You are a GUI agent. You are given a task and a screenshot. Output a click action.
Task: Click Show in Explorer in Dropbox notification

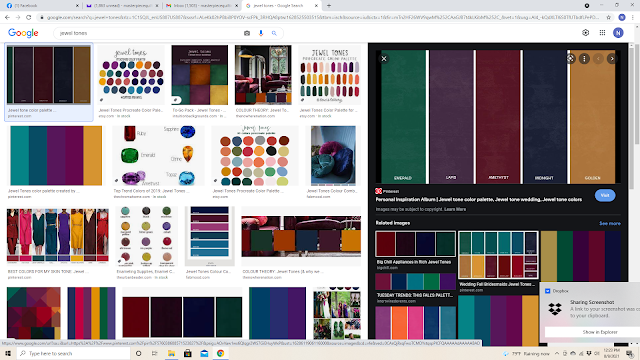600,332
